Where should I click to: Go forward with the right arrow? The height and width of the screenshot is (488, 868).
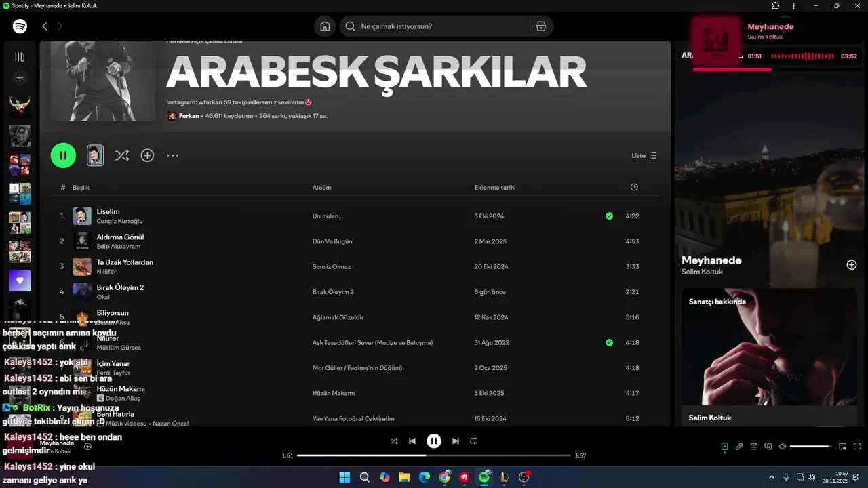pos(60,26)
